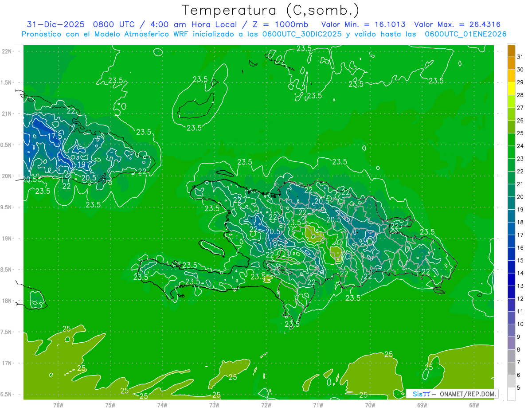532x411 pixels.
Task: Click 'Valor Min. = 16.1013' in header
Action: pyautogui.click(x=363, y=24)
